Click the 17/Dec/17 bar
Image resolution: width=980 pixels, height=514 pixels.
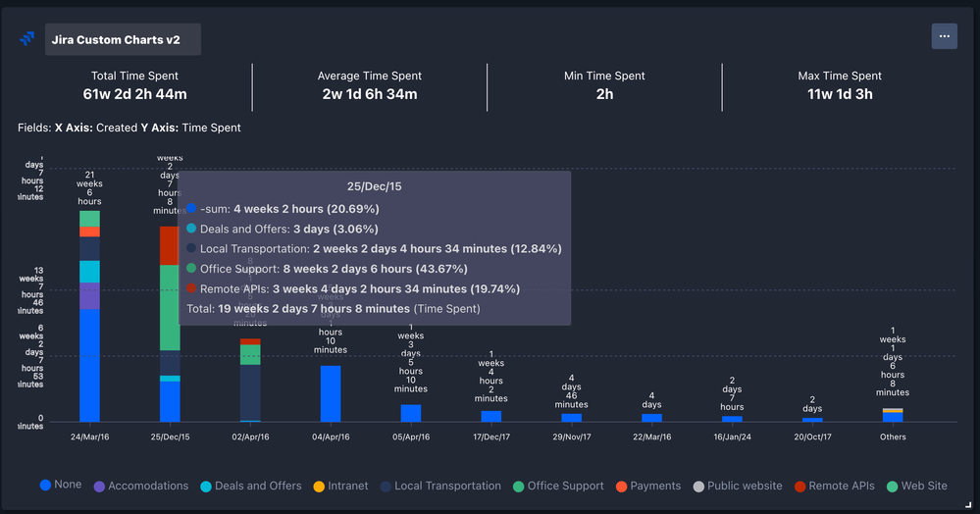point(491,416)
